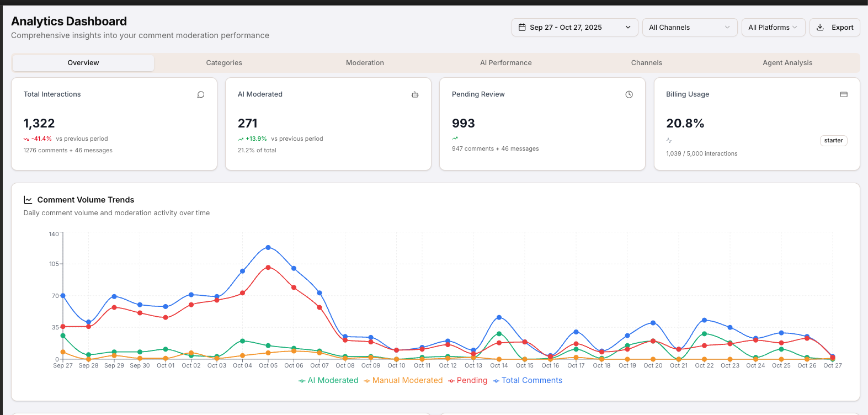Toggle Manual Moderated series in chart legend
Image resolution: width=868 pixels, height=415 pixels.
(403, 380)
